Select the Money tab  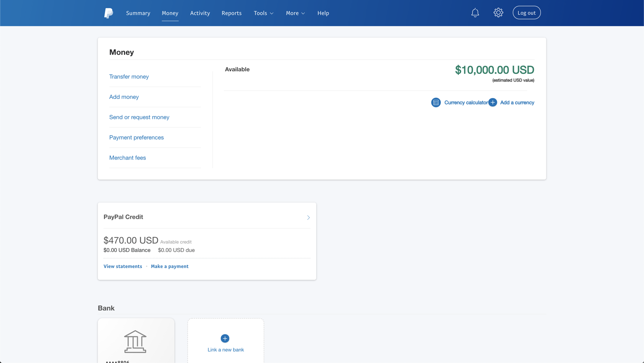tap(170, 13)
